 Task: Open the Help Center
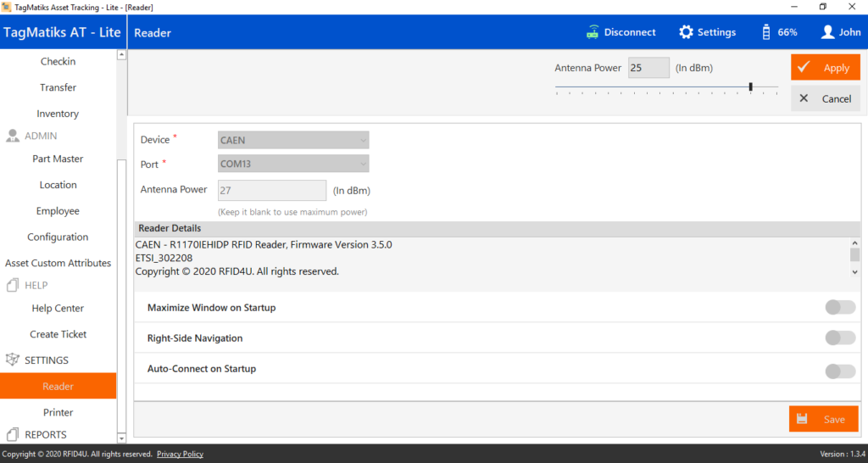(x=58, y=309)
